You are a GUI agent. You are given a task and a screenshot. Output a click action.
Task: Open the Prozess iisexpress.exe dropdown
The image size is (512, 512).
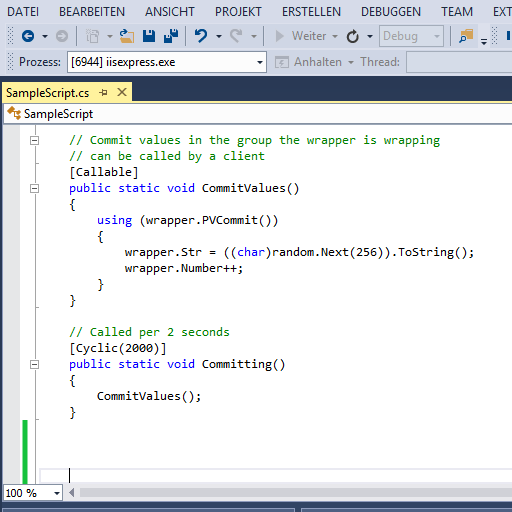point(167,62)
